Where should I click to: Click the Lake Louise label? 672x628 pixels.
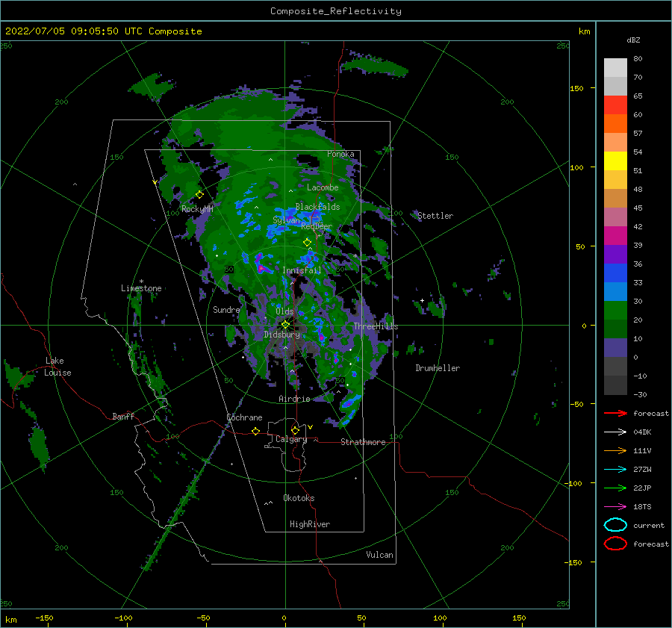click(57, 367)
